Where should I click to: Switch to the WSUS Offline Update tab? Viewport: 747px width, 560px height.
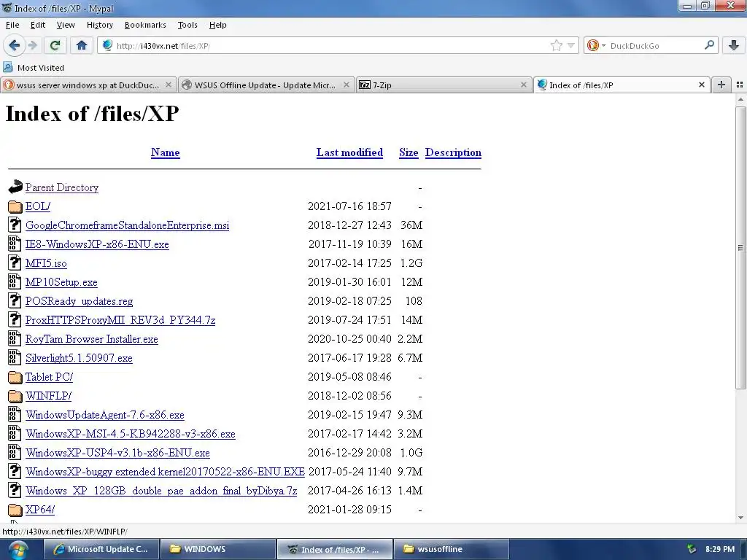pos(267,85)
